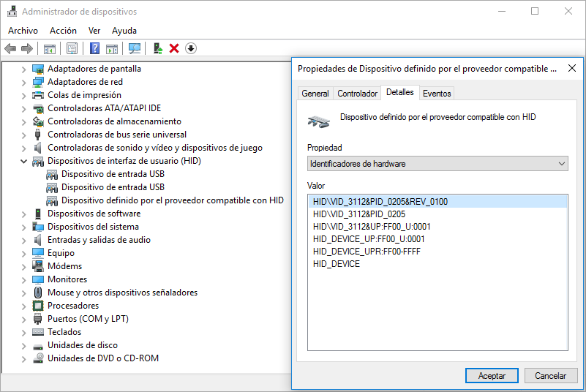The width and height of the screenshot is (586, 392).
Task: Click the Cancelar button
Action: (550, 376)
